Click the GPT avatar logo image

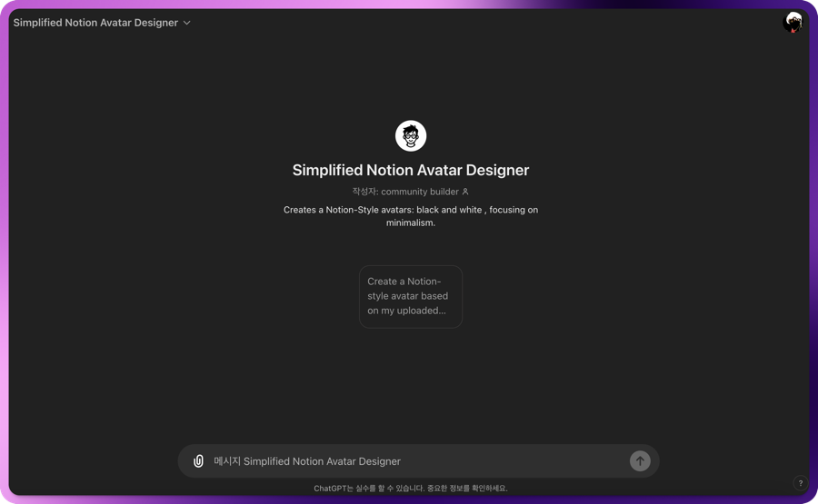tap(411, 136)
